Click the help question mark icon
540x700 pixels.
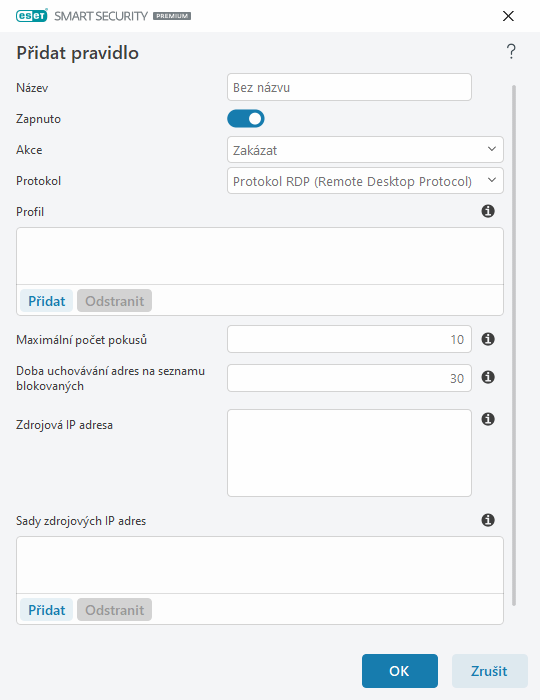[511, 51]
